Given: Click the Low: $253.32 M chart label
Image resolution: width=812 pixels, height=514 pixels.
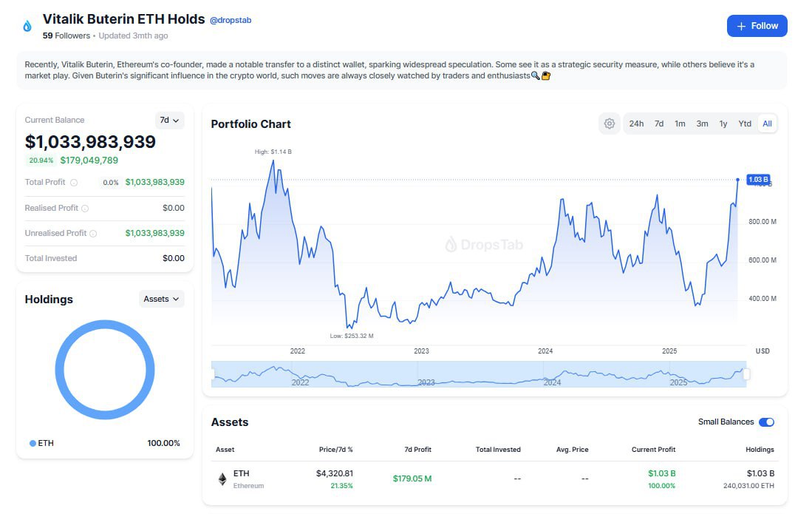Looking at the screenshot, I should tap(352, 336).
